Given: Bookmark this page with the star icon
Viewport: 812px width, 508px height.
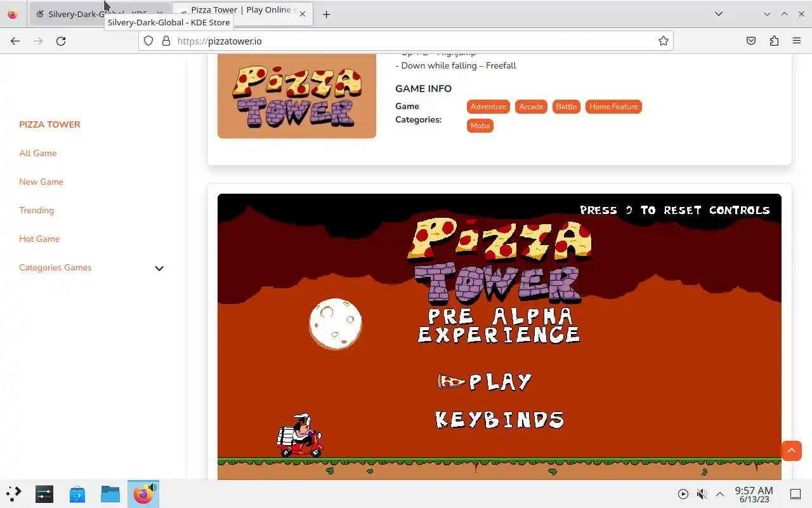Looking at the screenshot, I should click(663, 41).
